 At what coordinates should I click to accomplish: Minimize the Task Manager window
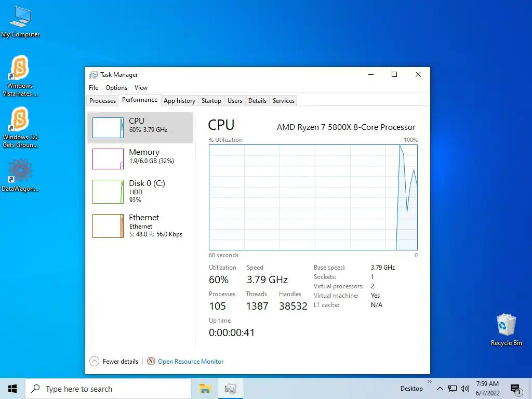(371, 75)
